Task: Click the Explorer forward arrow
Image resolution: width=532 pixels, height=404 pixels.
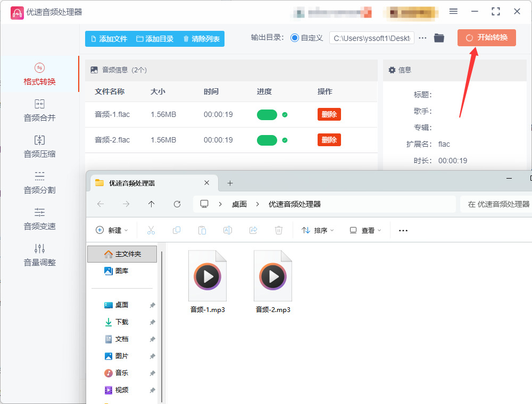Action: (126, 204)
